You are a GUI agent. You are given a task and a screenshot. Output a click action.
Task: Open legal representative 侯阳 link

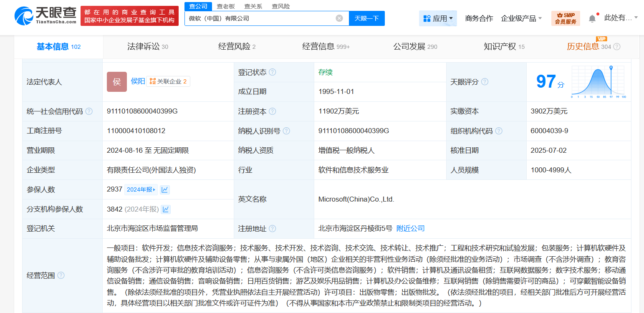click(138, 81)
